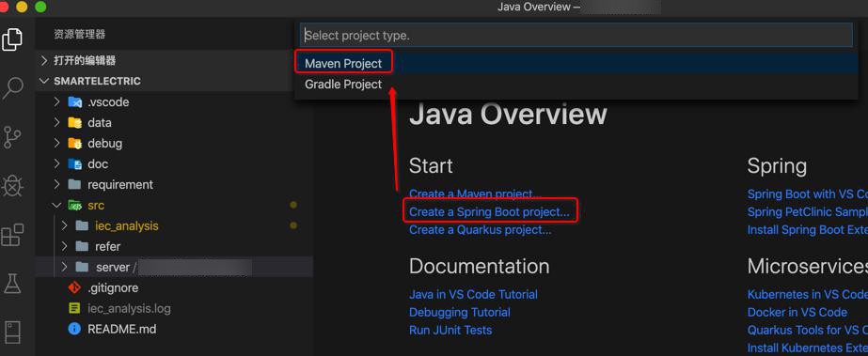Open the Search view in activity bar
Viewport: 868px width, 356px height.
(x=13, y=88)
